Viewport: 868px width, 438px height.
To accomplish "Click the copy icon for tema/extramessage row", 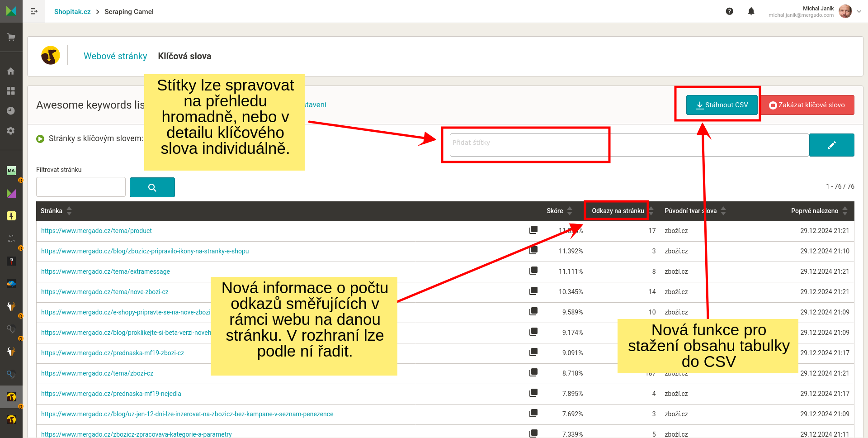I will click(533, 271).
